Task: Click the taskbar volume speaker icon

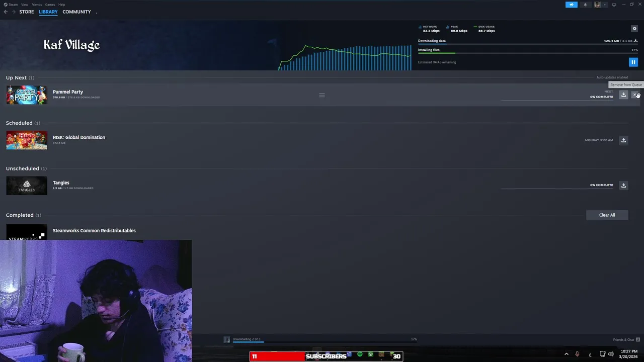Action: tap(611, 354)
